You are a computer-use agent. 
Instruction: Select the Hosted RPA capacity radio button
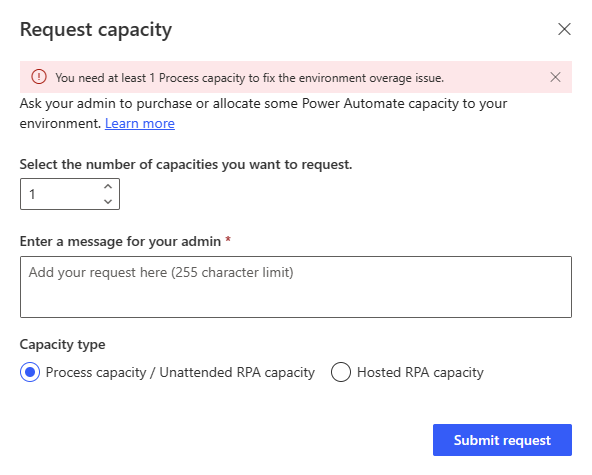pyautogui.click(x=341, y=372)
